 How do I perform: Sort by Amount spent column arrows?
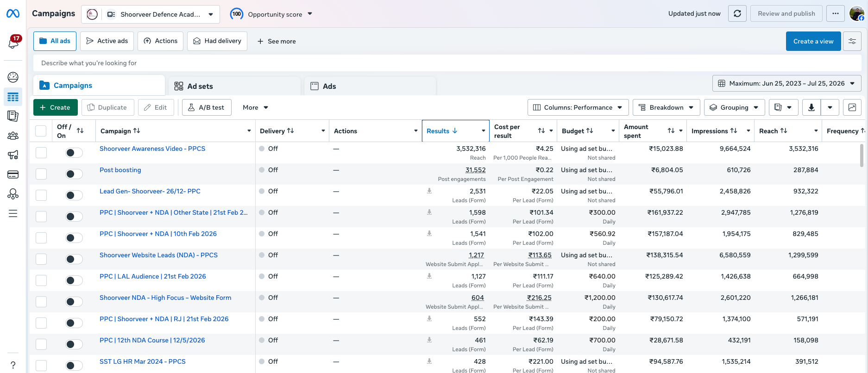click(x=671, y=131)
